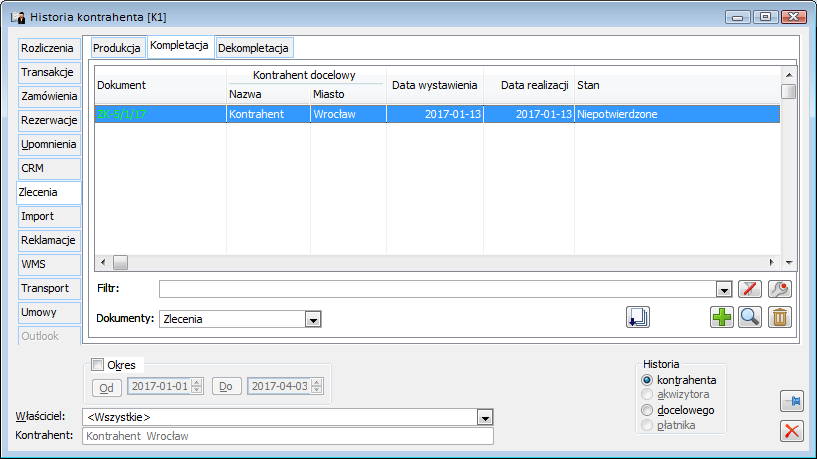Click the green plus add-order icon
Screen dimensions: 817x459
722,317
